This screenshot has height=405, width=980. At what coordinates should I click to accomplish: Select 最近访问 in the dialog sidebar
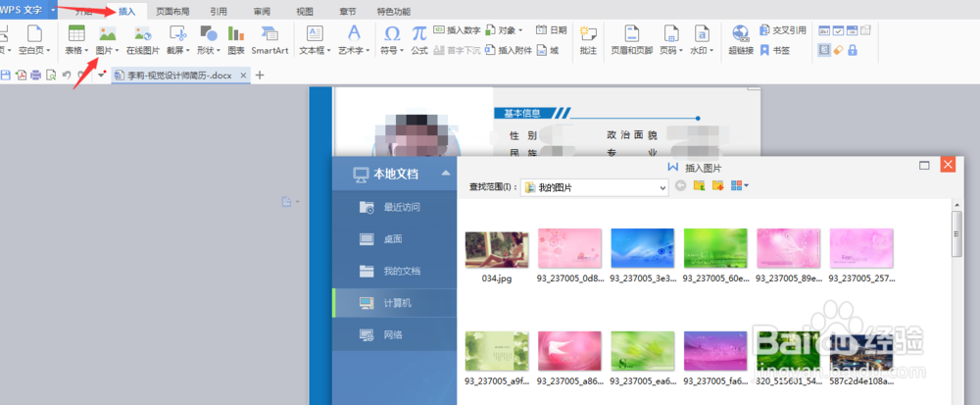[394, 208]
